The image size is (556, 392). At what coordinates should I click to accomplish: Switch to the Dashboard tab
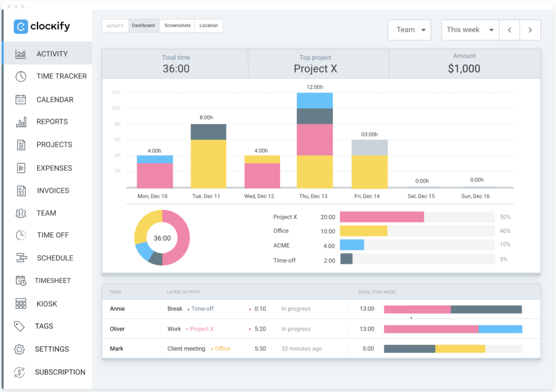(x=143, y=26)
